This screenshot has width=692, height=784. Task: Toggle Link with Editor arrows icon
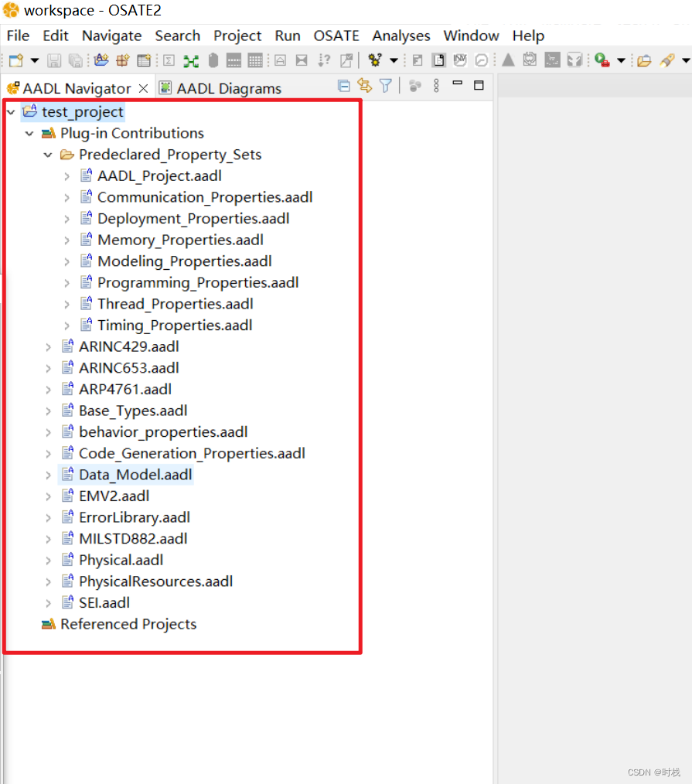click(x=365, y=86)
